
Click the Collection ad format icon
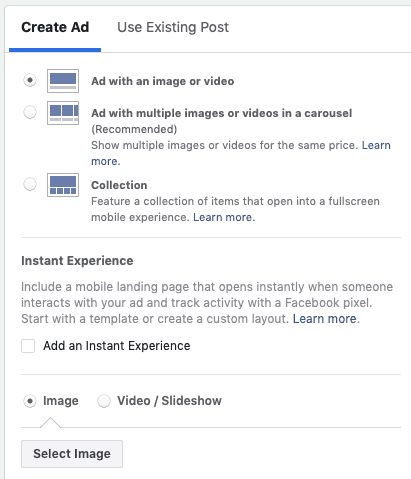(x=63, y=185)
